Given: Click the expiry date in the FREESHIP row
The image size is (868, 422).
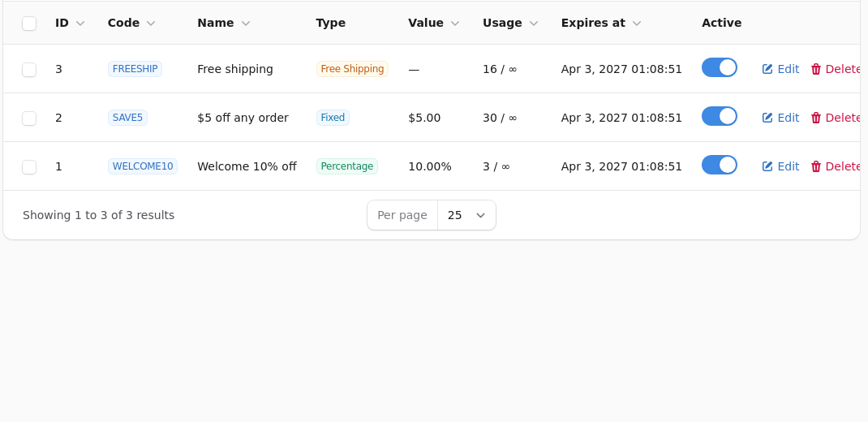Looking at the screenshot, I should point(621,69).
